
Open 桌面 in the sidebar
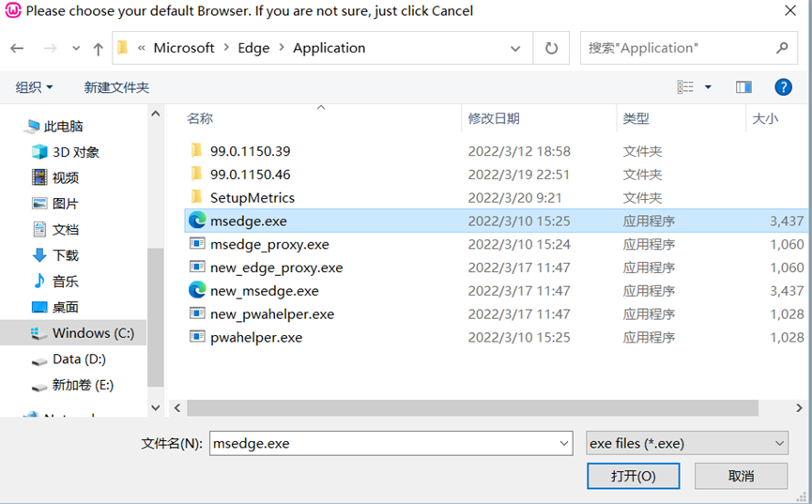tap(66, 307)
